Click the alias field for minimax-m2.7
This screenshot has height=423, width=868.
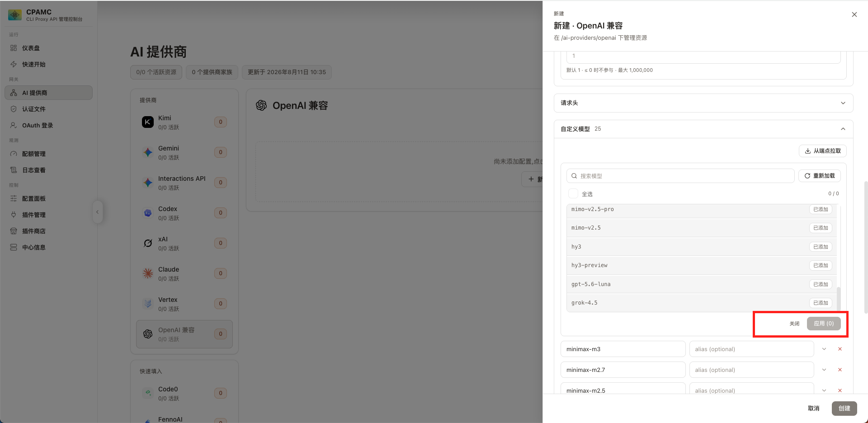pos(751,370)
